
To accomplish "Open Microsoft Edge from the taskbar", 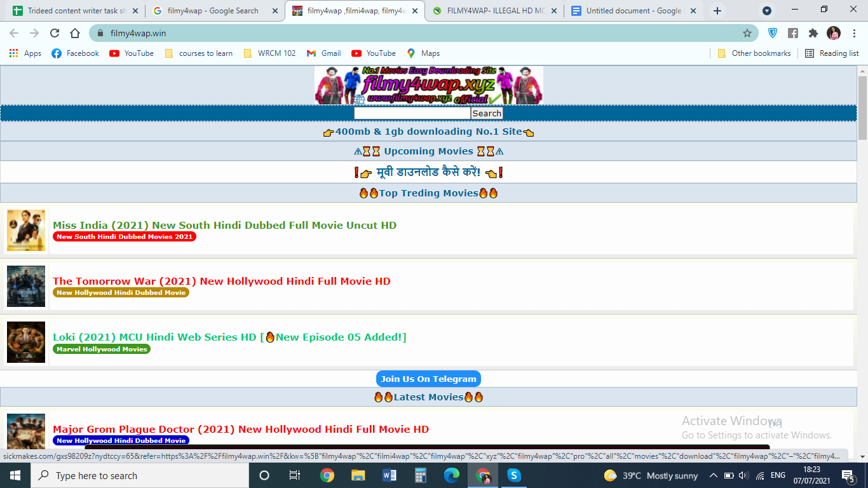I will (452, 475).
